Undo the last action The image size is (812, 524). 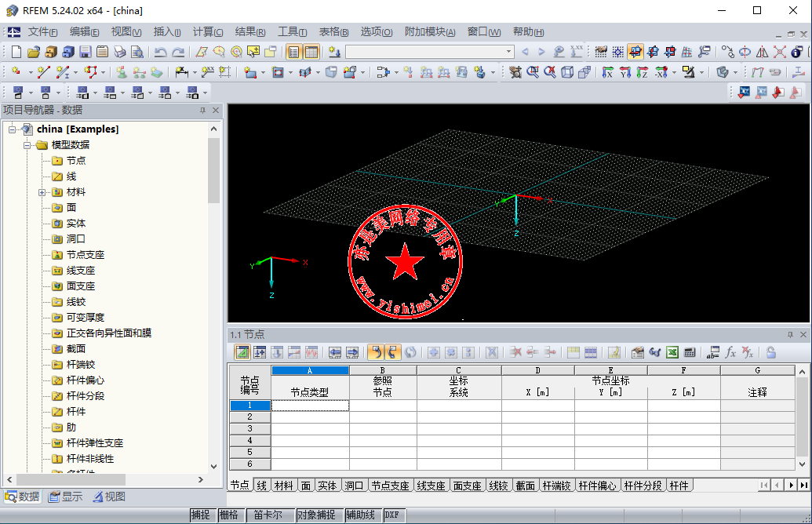click(161, 52)
